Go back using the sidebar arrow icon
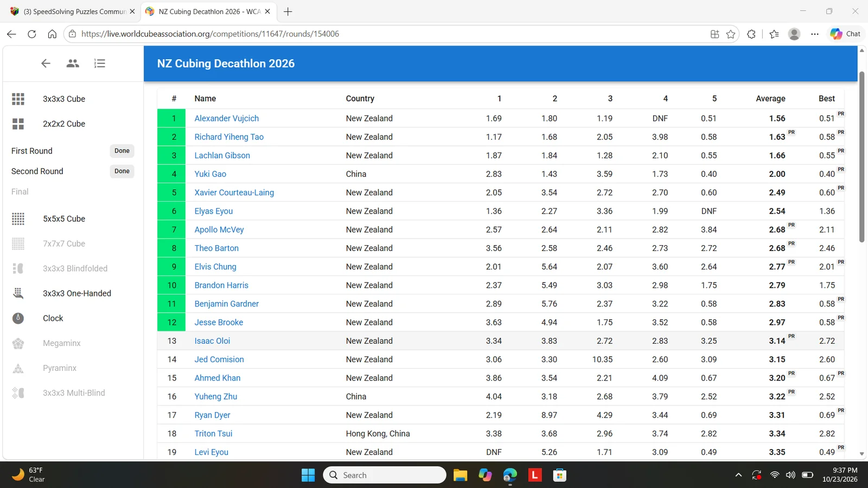This screenshot has width=868, height=488. [46, 63]
